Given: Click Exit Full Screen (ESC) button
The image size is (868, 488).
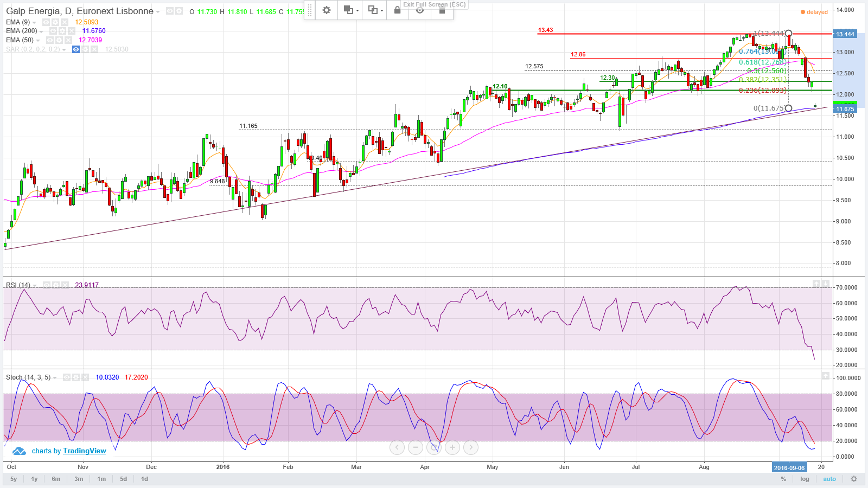Looking at the screenshot, I should 434,4.
